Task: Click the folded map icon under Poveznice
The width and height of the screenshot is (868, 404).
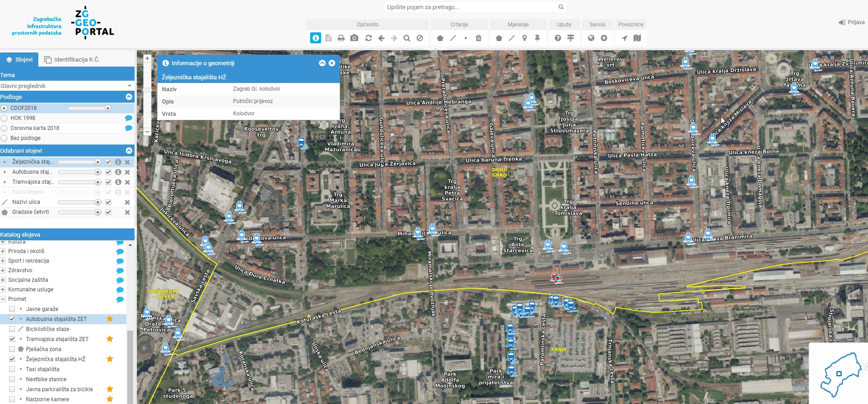Action: coord(637,38)
